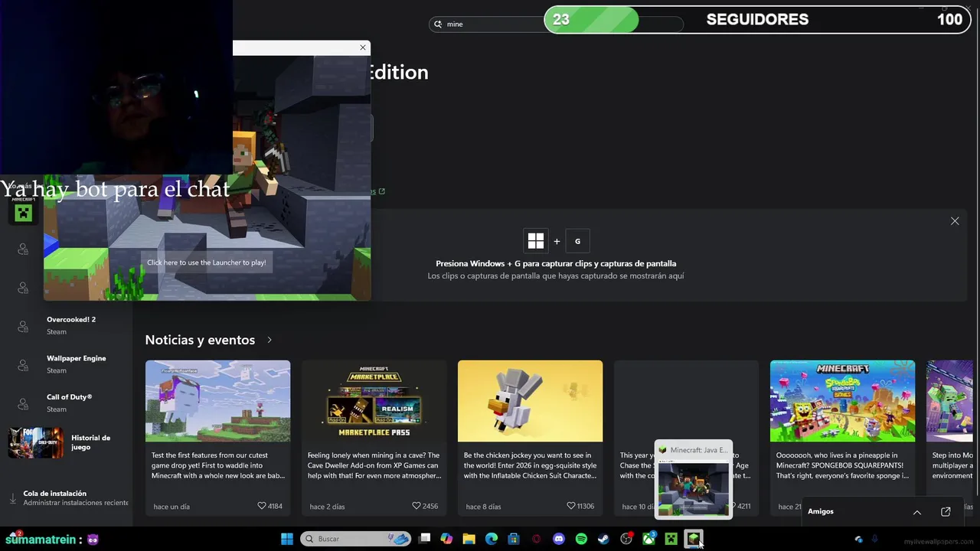980x551 pixels.
Task: Click 'Click here to use the Launcher to play!'
Action: point(207,262)
